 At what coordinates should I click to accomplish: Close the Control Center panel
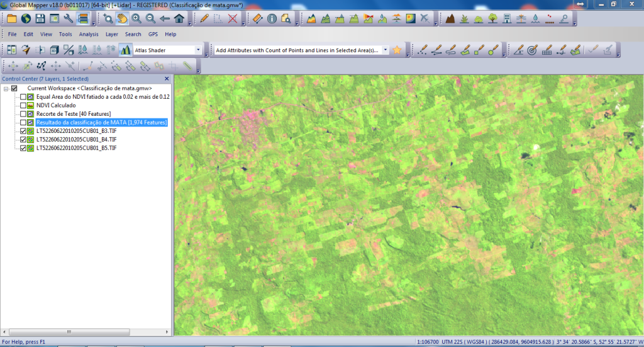tap(167, 79)
